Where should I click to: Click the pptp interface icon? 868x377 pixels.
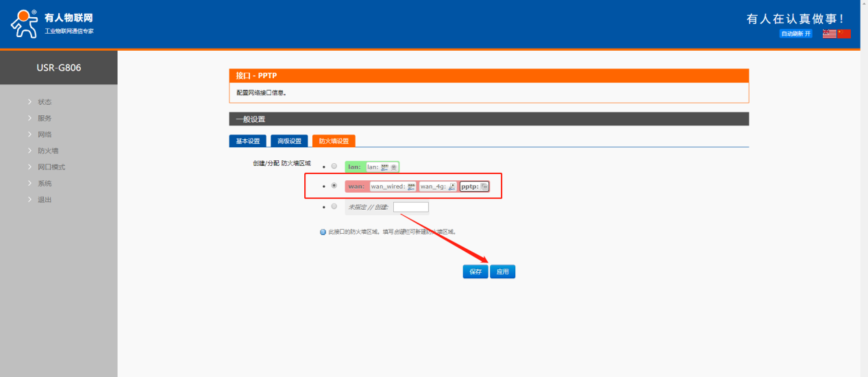[484, 186]
